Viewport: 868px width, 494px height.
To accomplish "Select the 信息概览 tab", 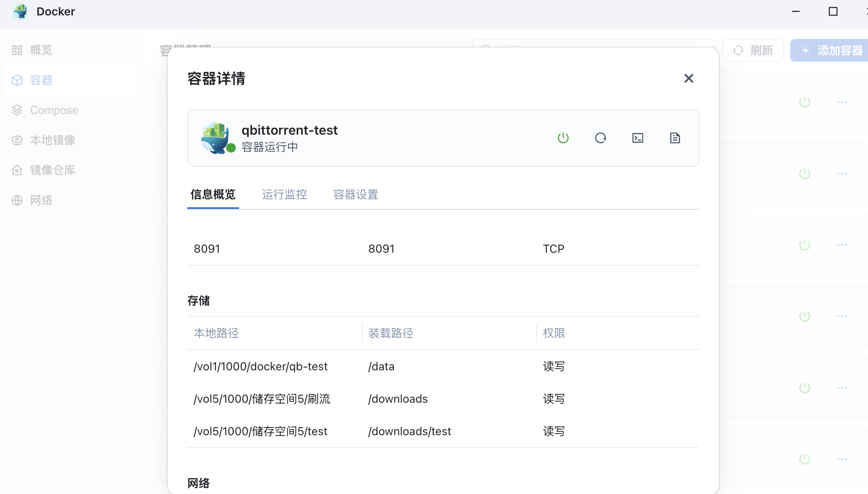I will (x=213, y=195).
